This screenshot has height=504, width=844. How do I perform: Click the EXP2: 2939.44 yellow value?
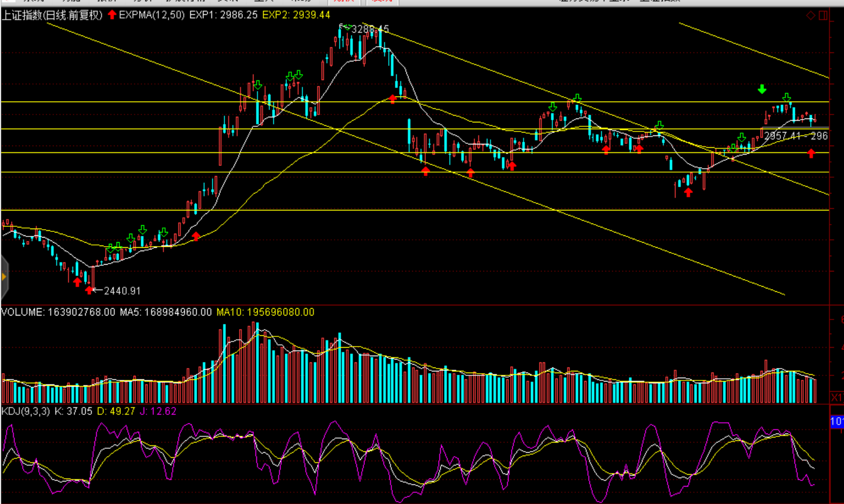click(296, 15)
